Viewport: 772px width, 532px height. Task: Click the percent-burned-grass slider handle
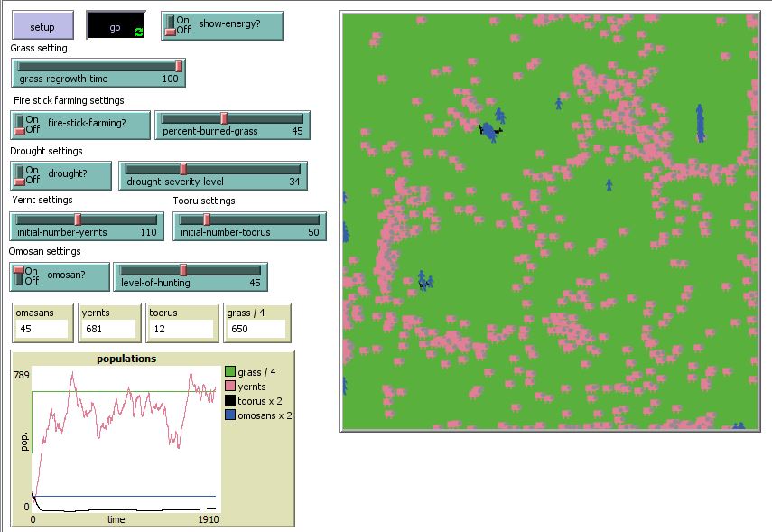[x=224, y=118]
